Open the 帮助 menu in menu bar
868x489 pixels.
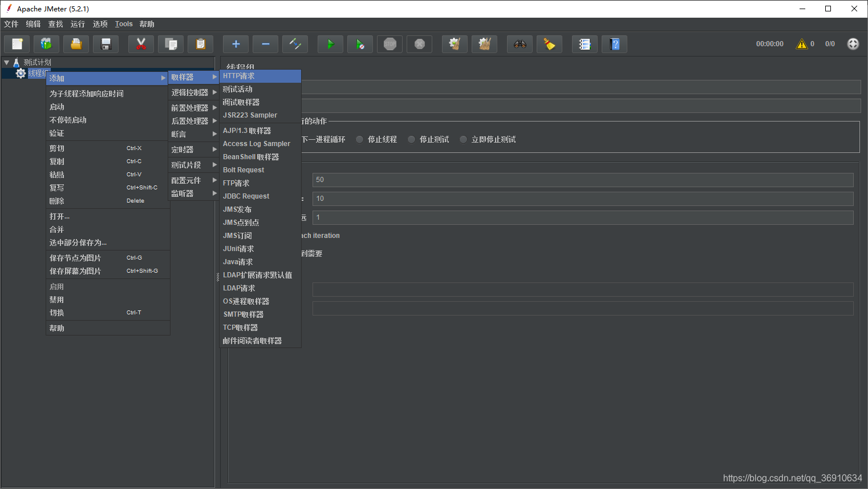pos(147,24)
